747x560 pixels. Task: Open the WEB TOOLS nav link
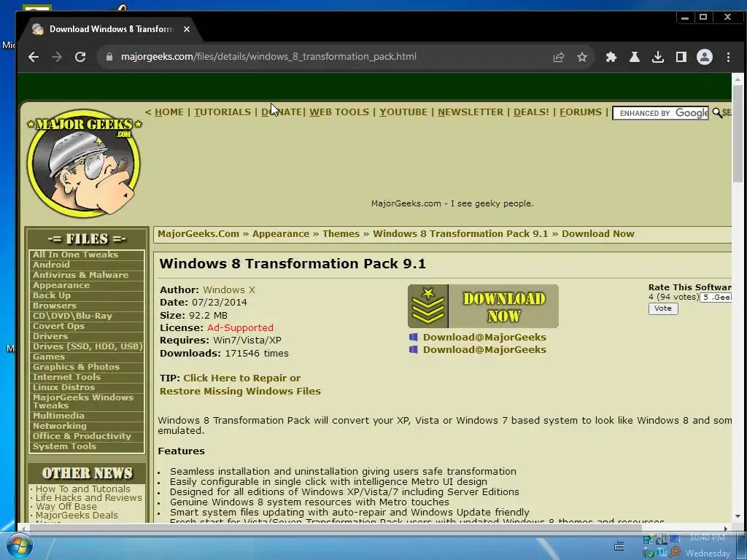(339, 112)
